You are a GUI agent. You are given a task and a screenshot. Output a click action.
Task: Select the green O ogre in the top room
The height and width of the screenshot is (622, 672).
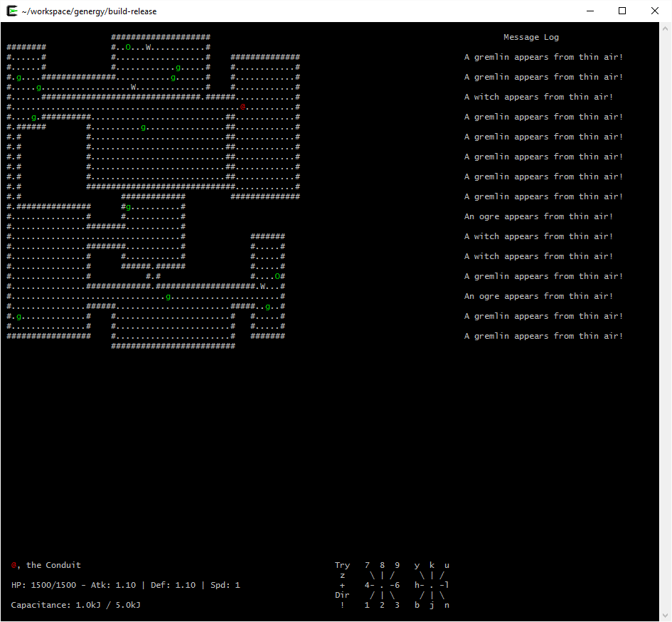point(128,47)
